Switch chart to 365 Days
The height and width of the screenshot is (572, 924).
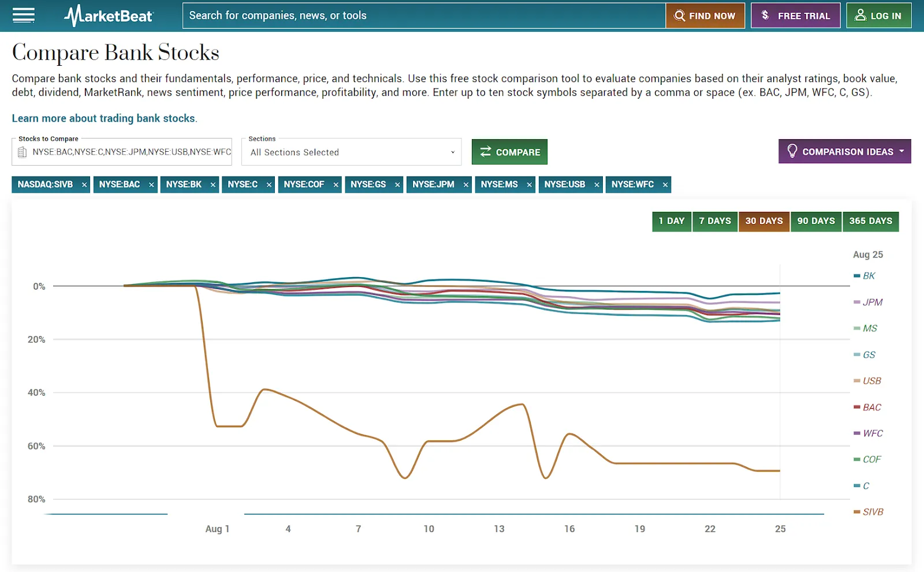click(871, 221)
